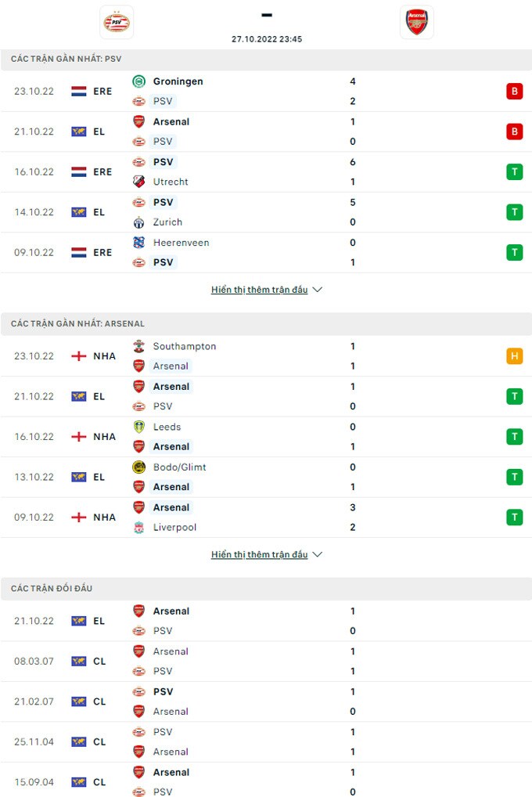Image resolution: width=532 pixels, height=797 pixels.
Task: Click the Bodo/Glimt team logo
Action: [x=139, y=467]
